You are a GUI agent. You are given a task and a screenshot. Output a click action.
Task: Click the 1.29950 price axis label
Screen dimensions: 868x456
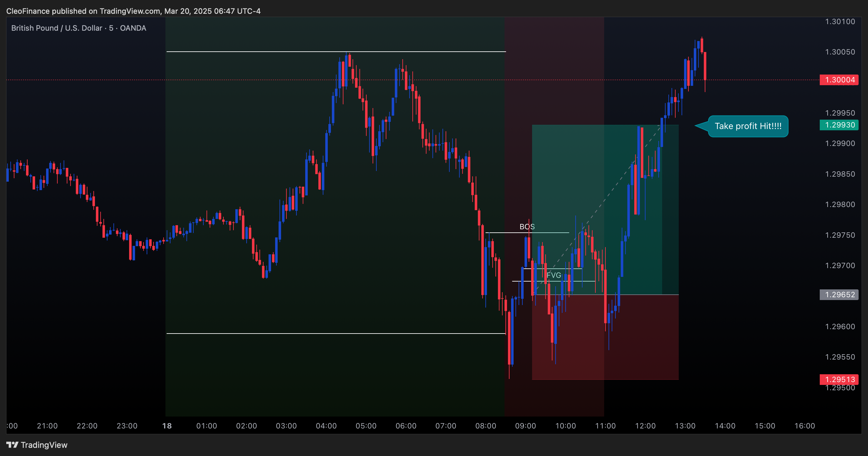[x=840, y=113]
